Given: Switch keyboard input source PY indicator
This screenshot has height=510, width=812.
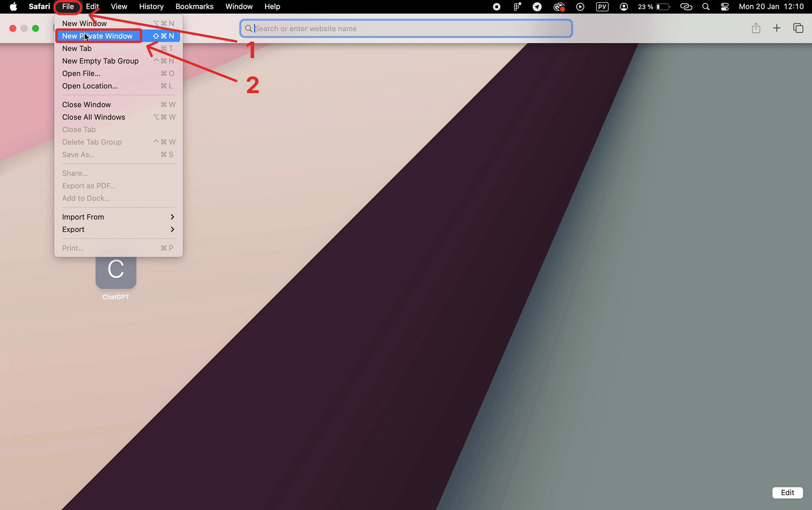Looking at the screenshot, I should pos(602,7).
